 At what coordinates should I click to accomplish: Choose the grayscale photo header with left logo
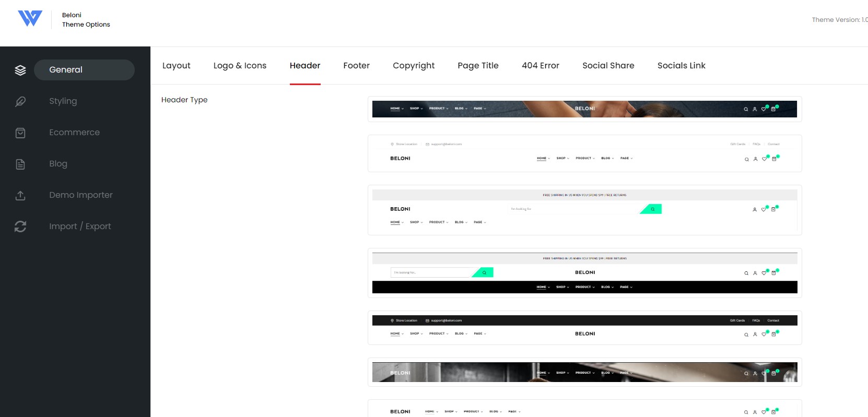coord(585,372)
